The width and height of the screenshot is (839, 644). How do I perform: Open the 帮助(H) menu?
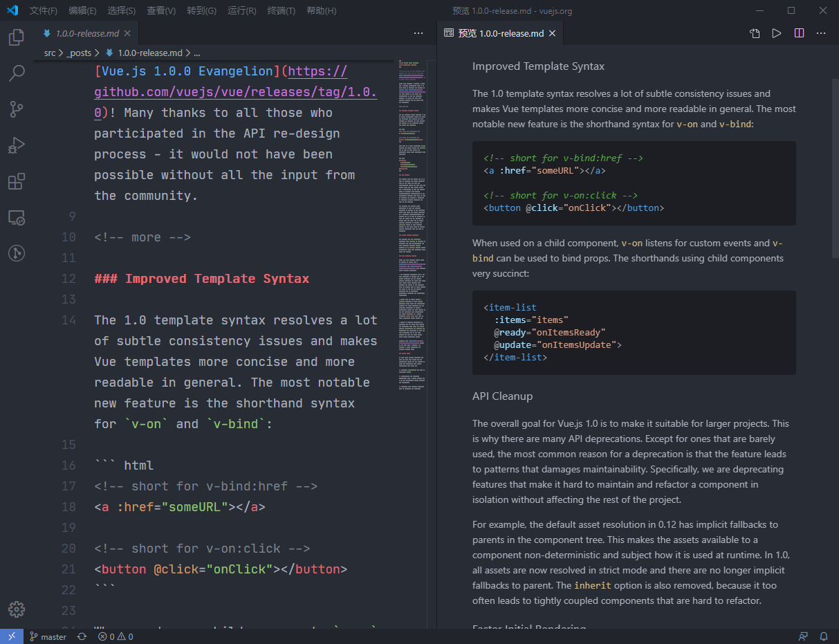coord(321,10)
